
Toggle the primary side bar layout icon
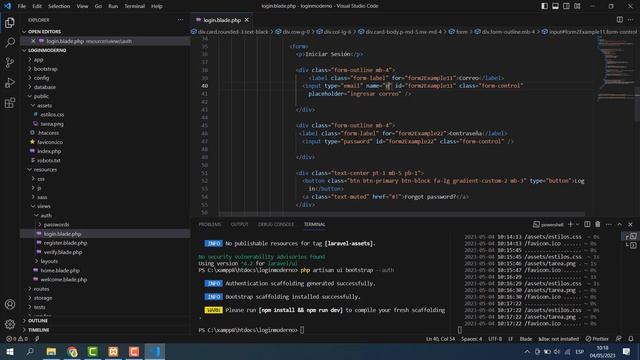click(x=544, y=6)
